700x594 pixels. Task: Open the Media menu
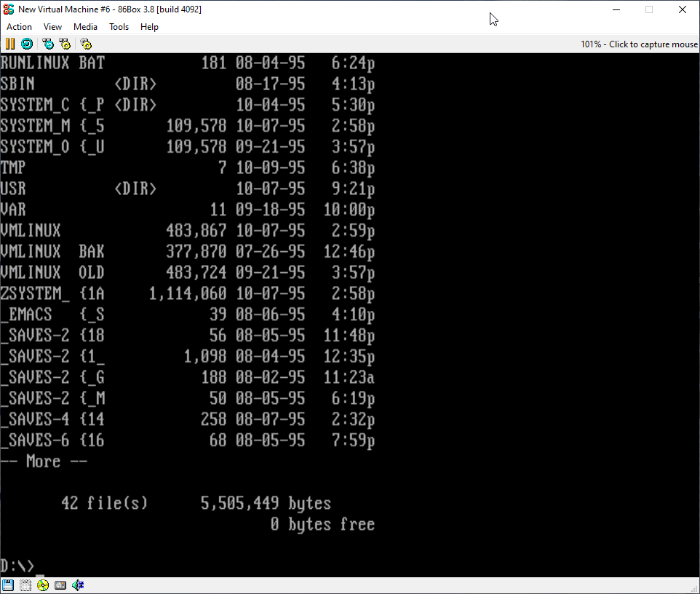point(85,27)
